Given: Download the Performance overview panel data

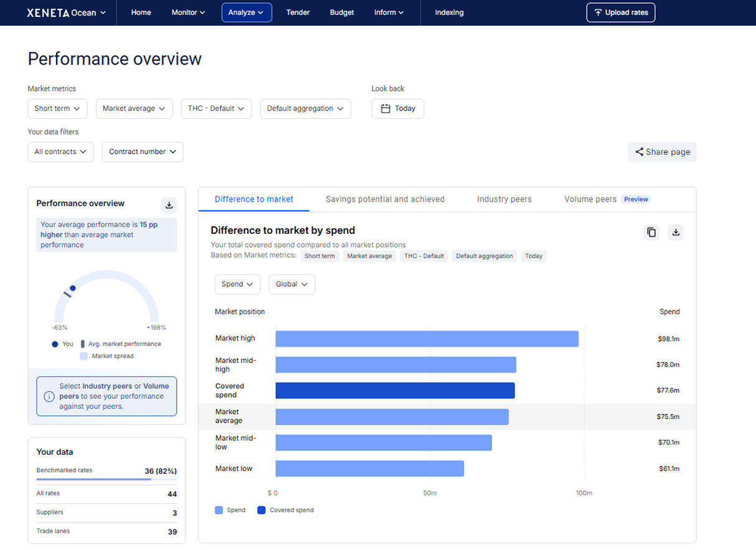Looking at the screenshot, I should pyautogui.click(x=169, y=205).
